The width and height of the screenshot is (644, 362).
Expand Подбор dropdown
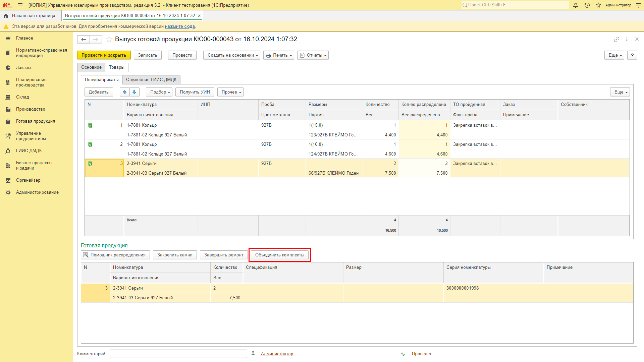coord(159,92)
